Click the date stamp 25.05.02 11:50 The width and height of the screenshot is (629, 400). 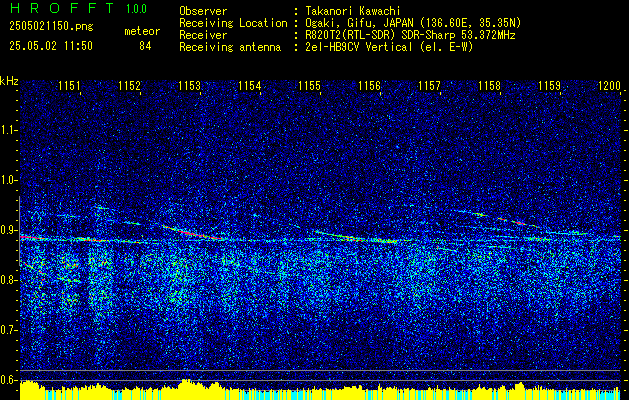51,46
